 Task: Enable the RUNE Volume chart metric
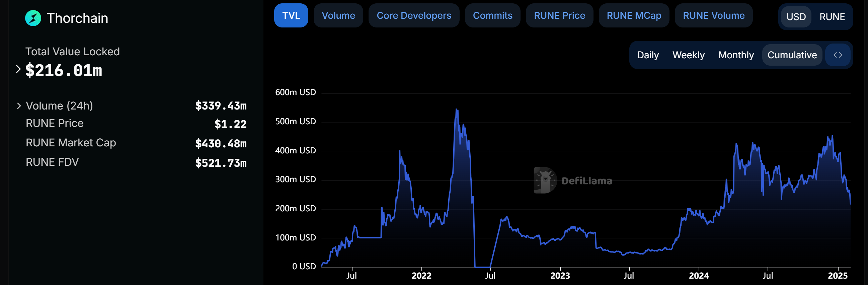pos(713,15)
